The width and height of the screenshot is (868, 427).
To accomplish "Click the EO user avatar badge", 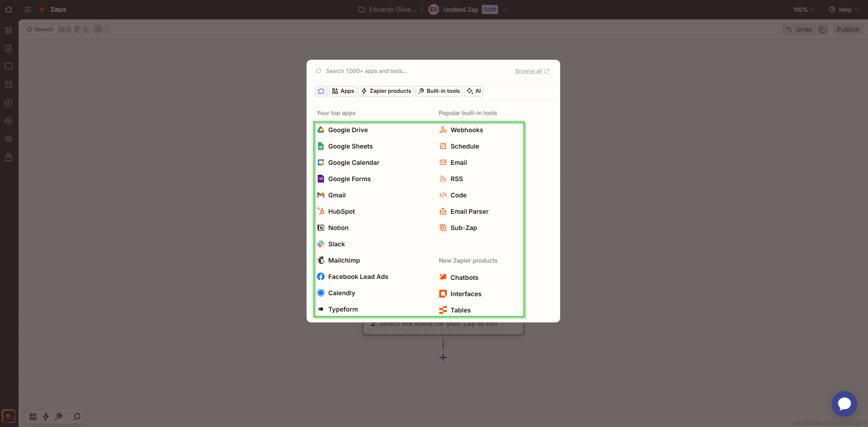I will [x=434, y=10].
